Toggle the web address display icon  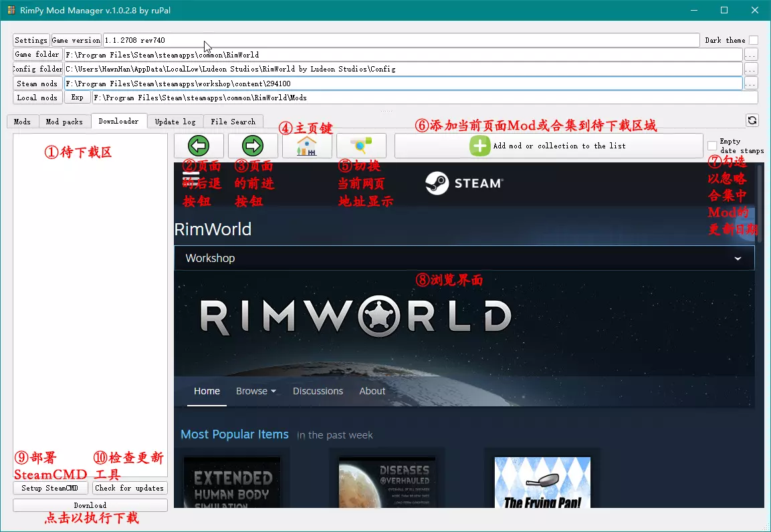[x=361, y=146]
